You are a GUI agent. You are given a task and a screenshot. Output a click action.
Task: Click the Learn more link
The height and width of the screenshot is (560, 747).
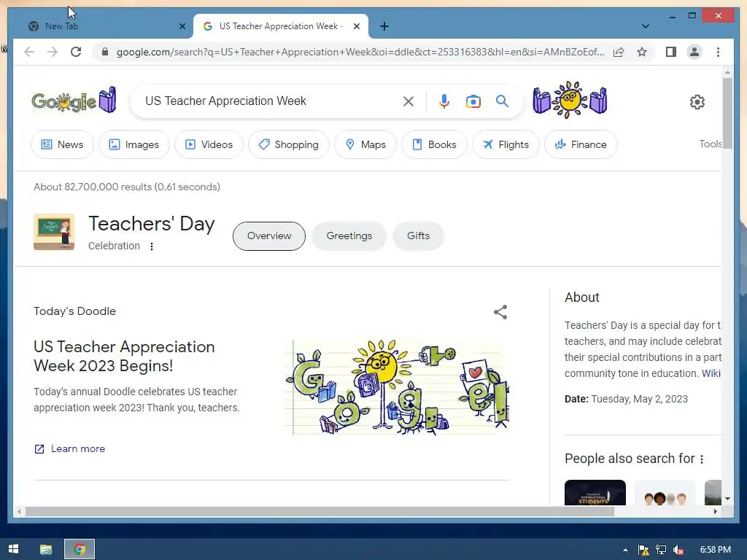point(69,448)
